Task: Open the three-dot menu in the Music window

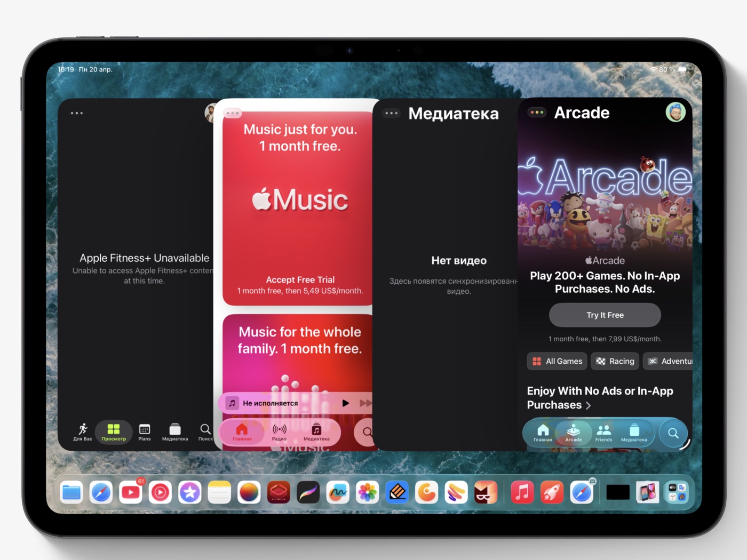Action: 233,113
